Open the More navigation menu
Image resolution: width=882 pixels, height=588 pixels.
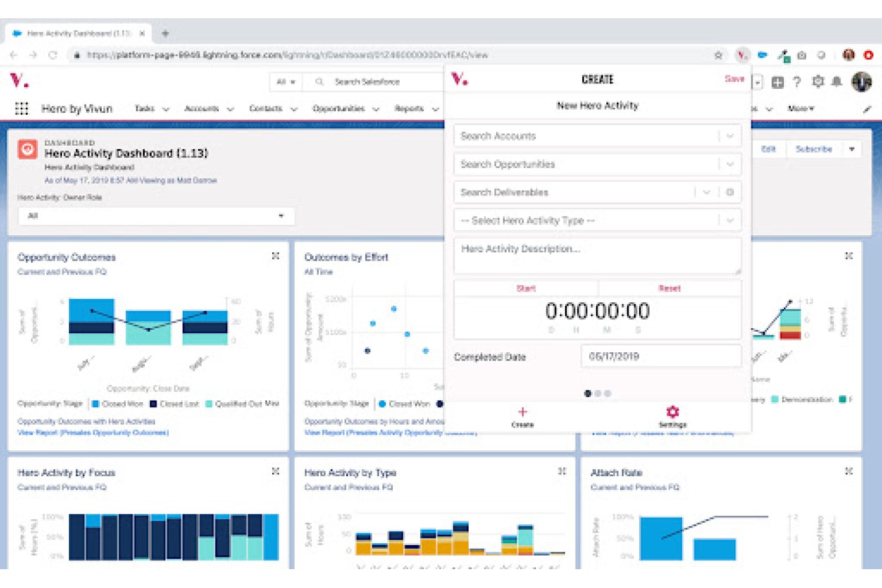click(x=801, y=109)
